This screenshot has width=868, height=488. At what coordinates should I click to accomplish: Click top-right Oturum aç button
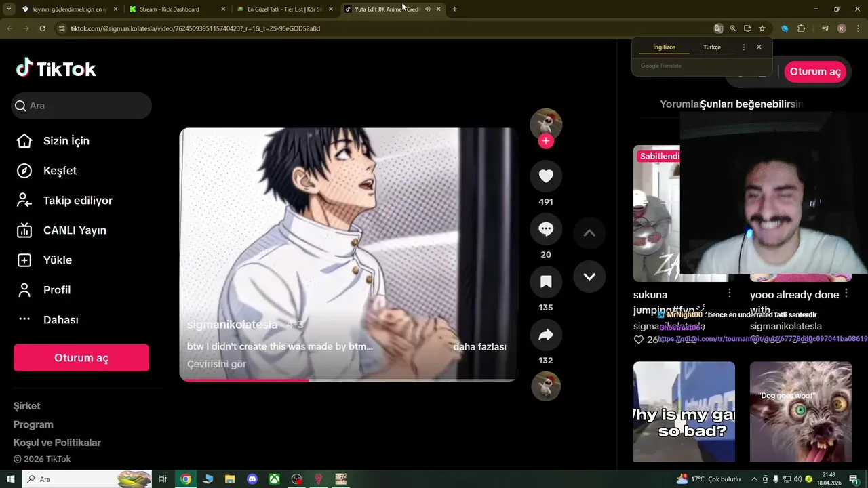click(815, 72)
